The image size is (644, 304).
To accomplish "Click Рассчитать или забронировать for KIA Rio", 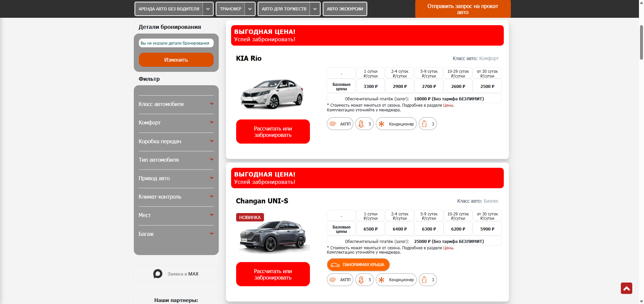I will [x=273, y=132].
